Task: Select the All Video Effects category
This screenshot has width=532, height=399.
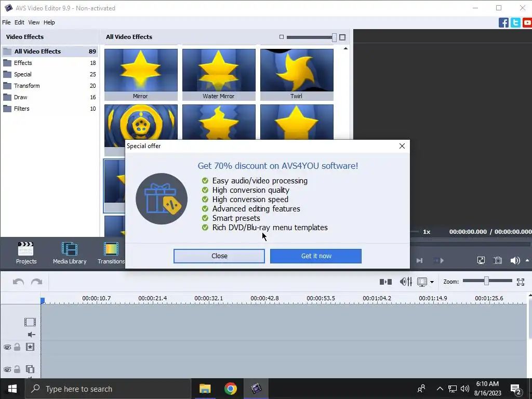Action: (49, 51)
